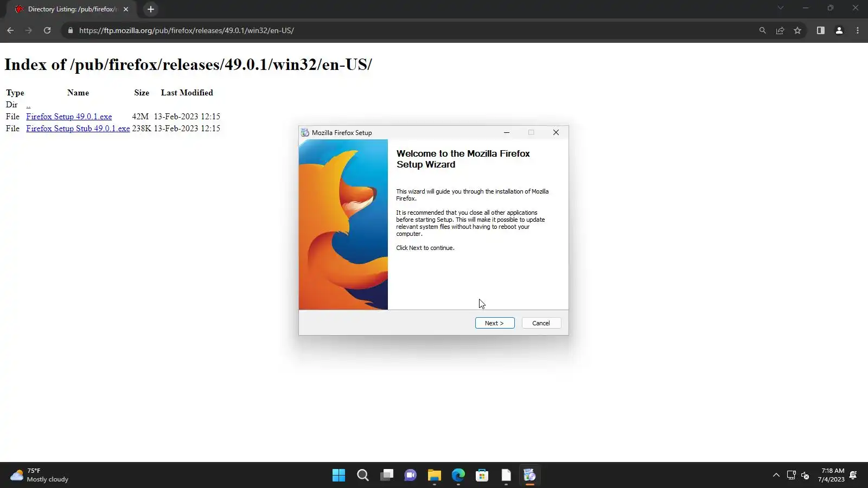Screen dimensions: 868x488
Task: View site security lock information
Action: coord(70,30)
